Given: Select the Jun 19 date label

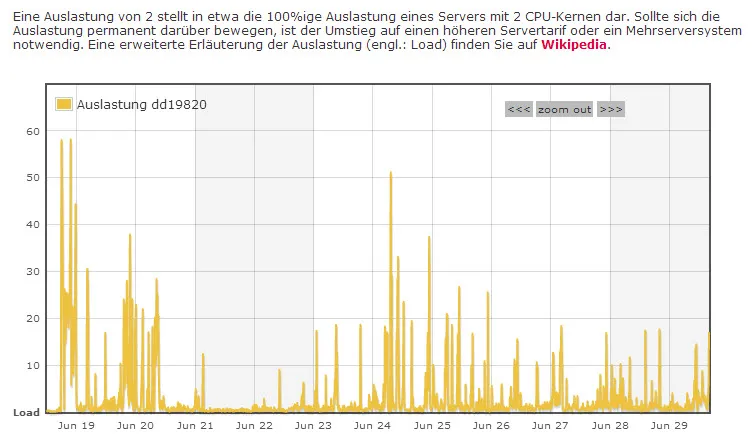Looking at the screenshot, I should click(x=76, y=425).
